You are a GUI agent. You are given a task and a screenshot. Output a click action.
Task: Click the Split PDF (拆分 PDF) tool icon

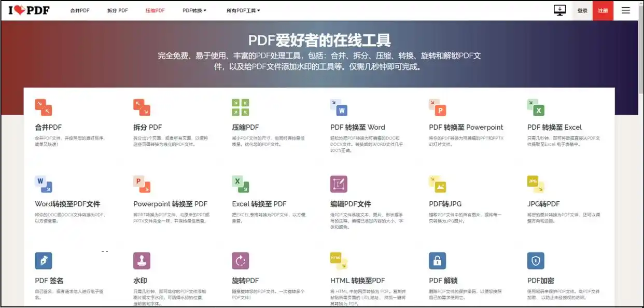pyautogui.click(x=142, y=107)
